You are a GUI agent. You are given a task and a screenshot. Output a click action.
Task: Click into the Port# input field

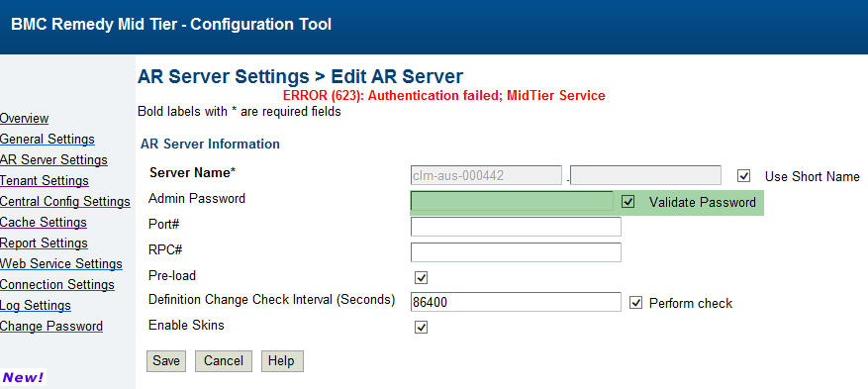(516, 227)
